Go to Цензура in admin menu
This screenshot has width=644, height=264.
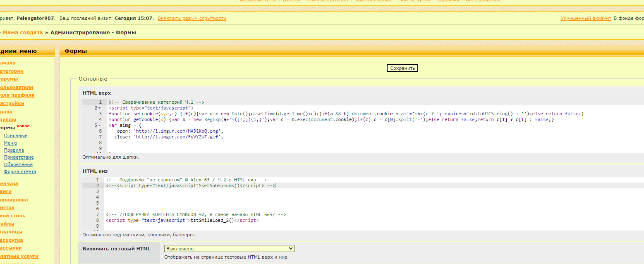coord(9,183)
